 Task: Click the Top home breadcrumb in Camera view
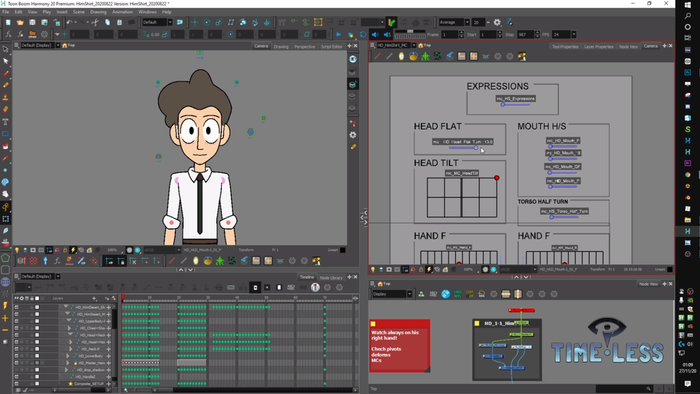click(68, 46)
